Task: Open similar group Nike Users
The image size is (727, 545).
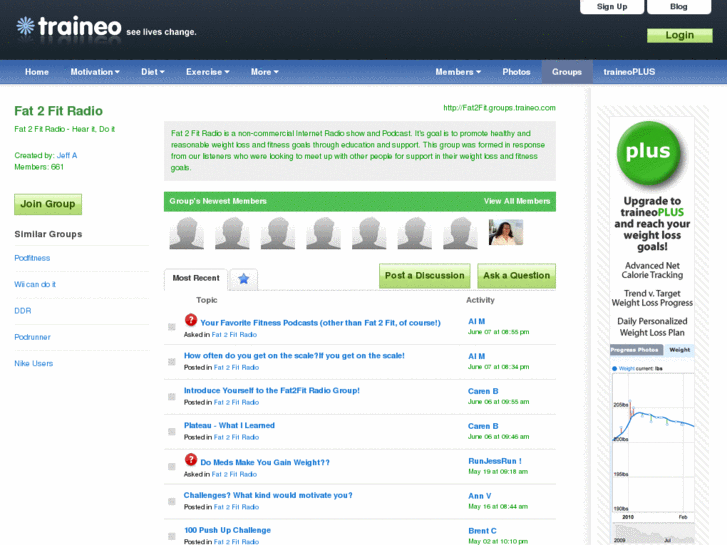Action: (33, 364)
